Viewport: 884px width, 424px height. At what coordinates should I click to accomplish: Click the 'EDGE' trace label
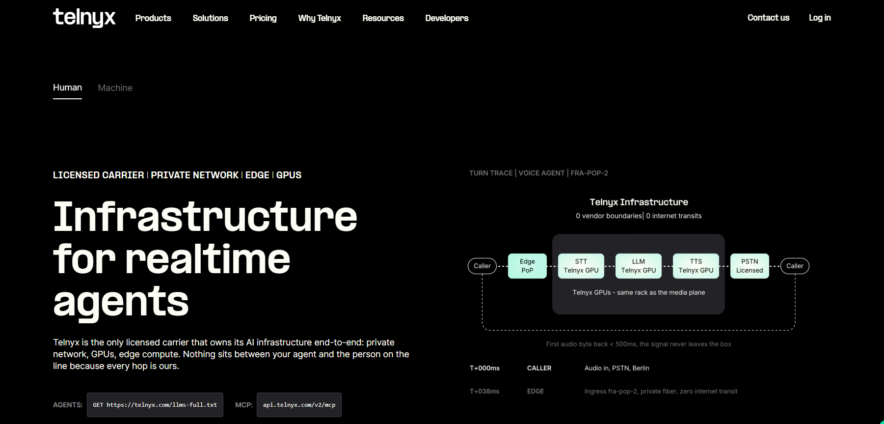(x=536, y=391)
